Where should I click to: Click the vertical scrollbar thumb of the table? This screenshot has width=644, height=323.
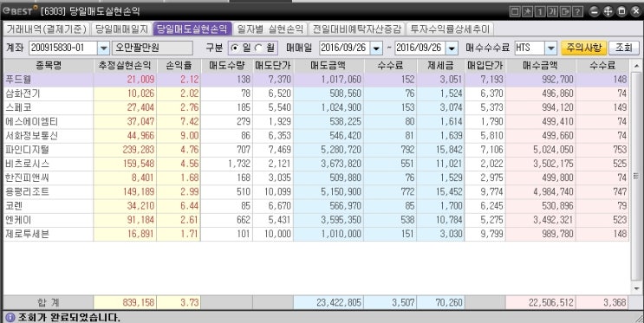(x=636, y=177)
